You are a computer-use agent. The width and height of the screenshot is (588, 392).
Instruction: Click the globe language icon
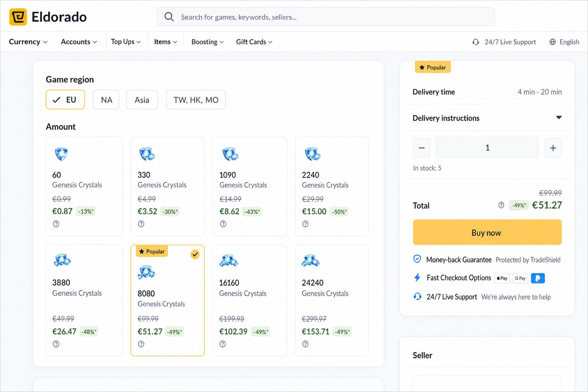click(x=552, y=42)
